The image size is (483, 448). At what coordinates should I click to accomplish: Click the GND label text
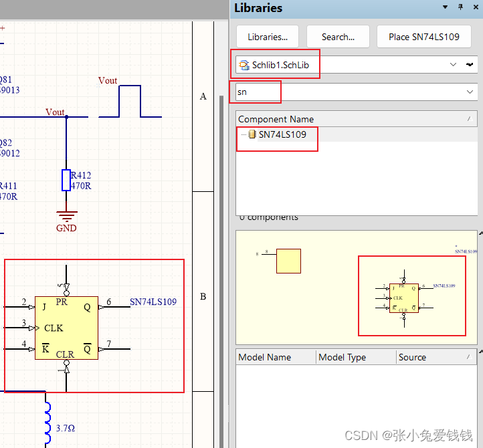click(66, 228)
